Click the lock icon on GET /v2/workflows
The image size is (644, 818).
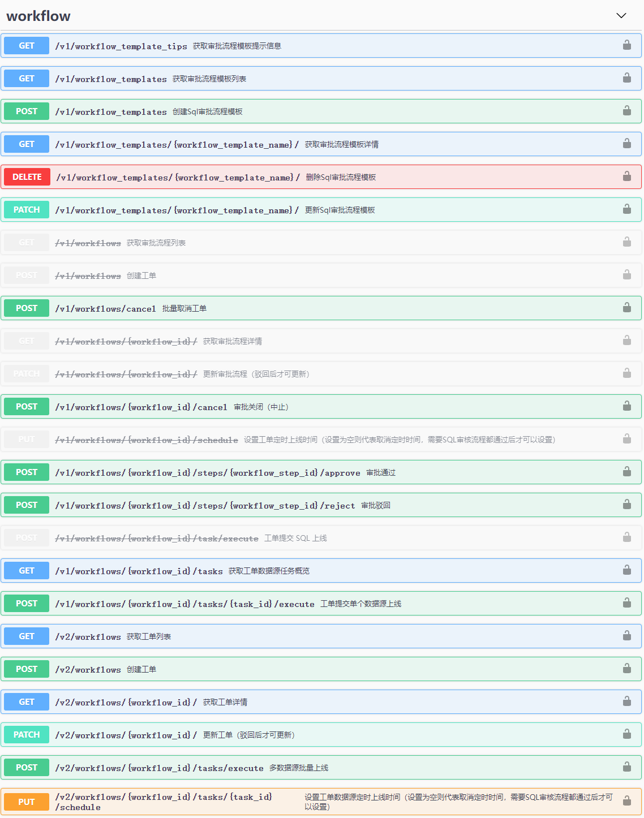click(627, 636)
